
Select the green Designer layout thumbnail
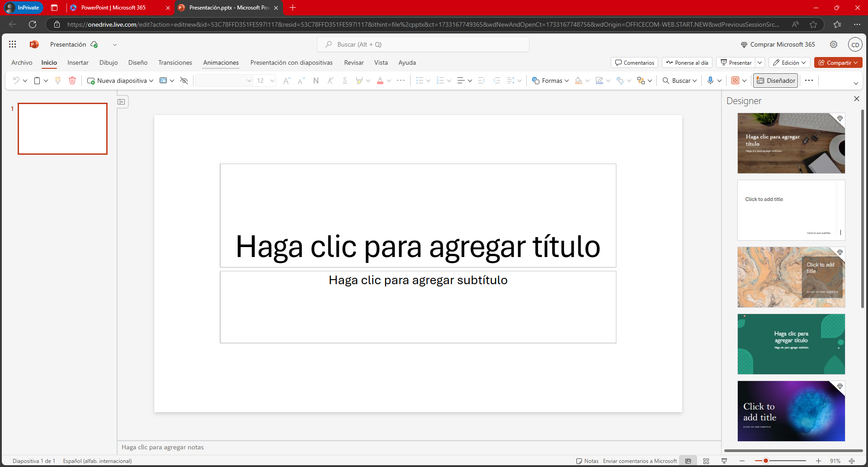point(791,344)
